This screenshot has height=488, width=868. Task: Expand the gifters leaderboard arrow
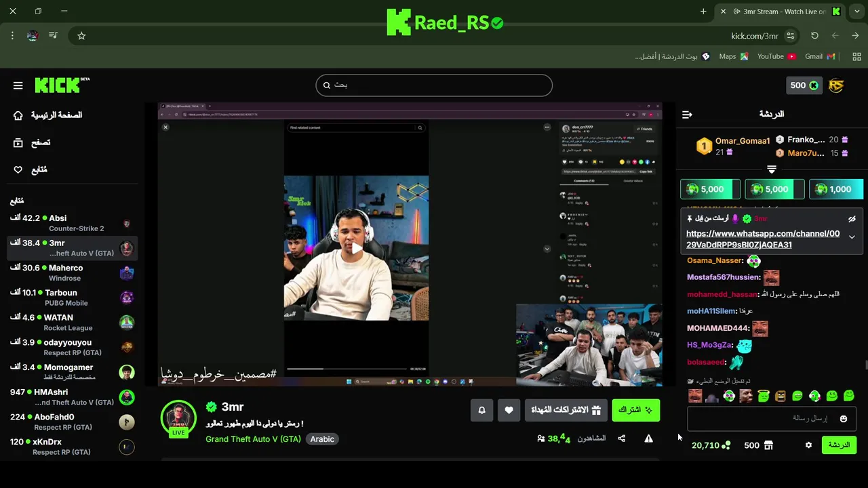point(772,169)
